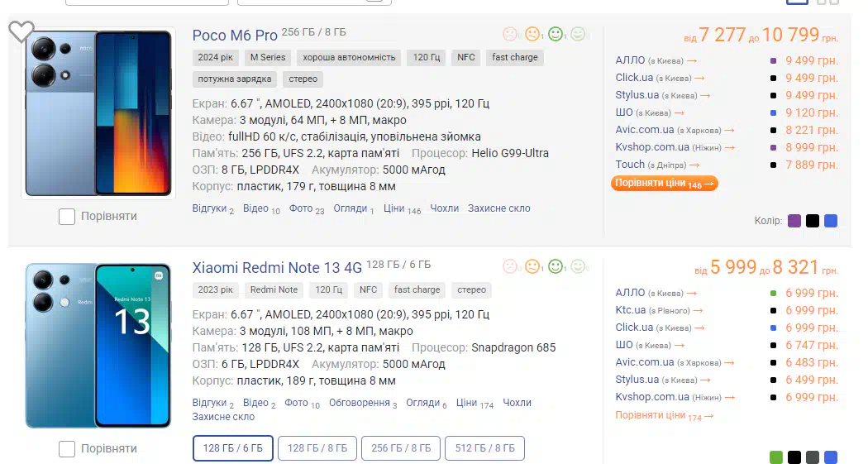This screenshot has height=464, width=868.
Task: Click the хороша автономність tag
Action: coord(350,58)
